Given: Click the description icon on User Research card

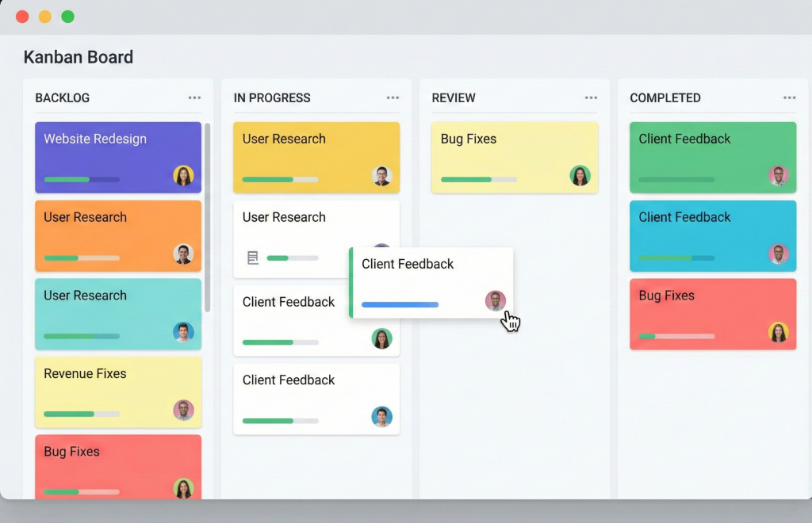Looking at the screenshot, I should 252,257.
